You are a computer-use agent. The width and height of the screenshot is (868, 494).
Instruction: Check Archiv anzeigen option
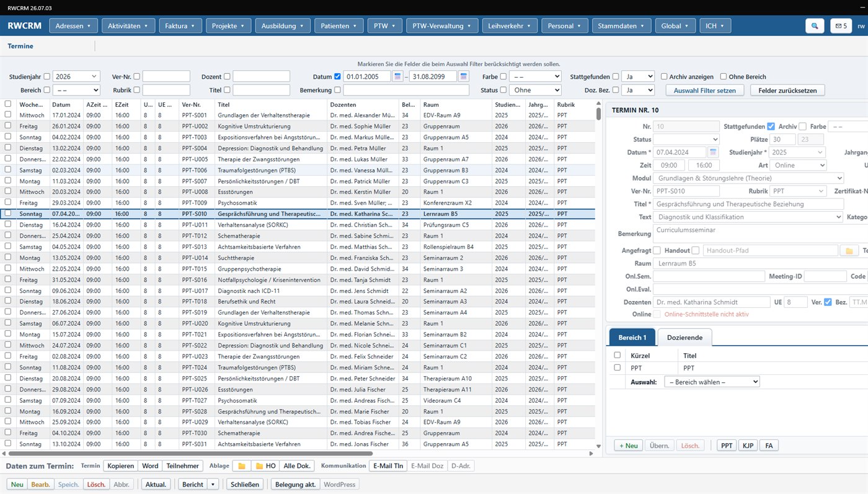click(664, 77)
